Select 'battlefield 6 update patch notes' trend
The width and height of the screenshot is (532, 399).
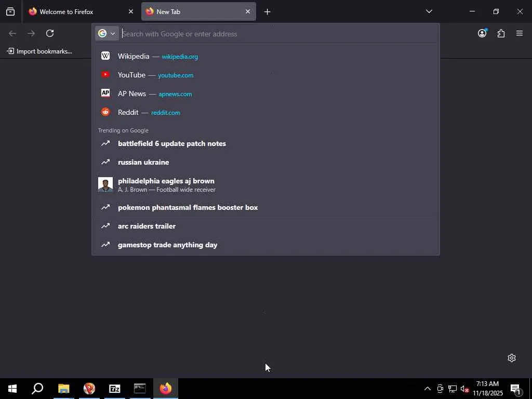[265, 143]
